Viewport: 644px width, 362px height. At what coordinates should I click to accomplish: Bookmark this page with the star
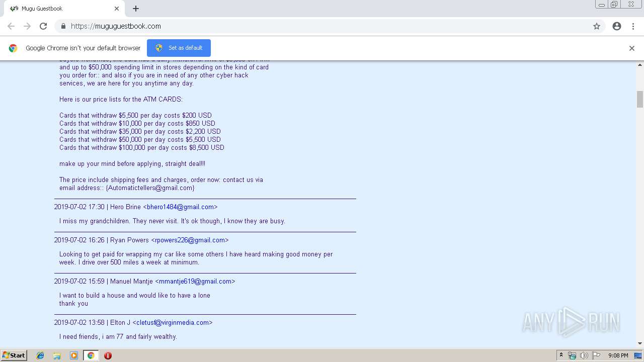pos(597,26)
